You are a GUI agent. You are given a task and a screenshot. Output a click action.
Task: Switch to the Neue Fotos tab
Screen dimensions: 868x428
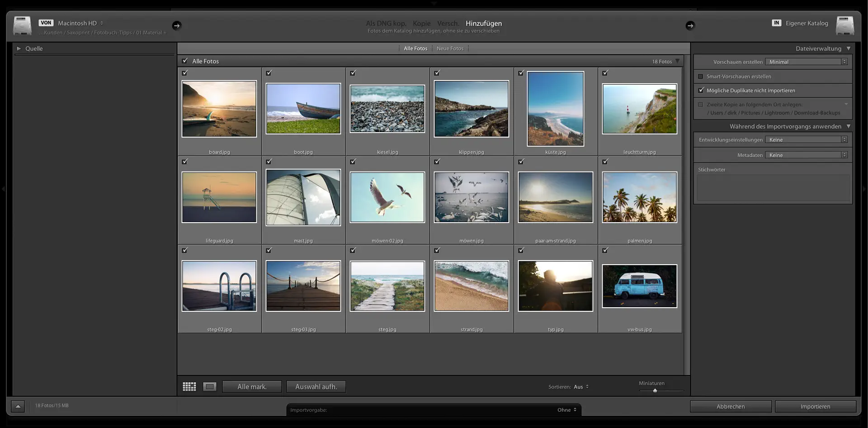pos(450,48)
